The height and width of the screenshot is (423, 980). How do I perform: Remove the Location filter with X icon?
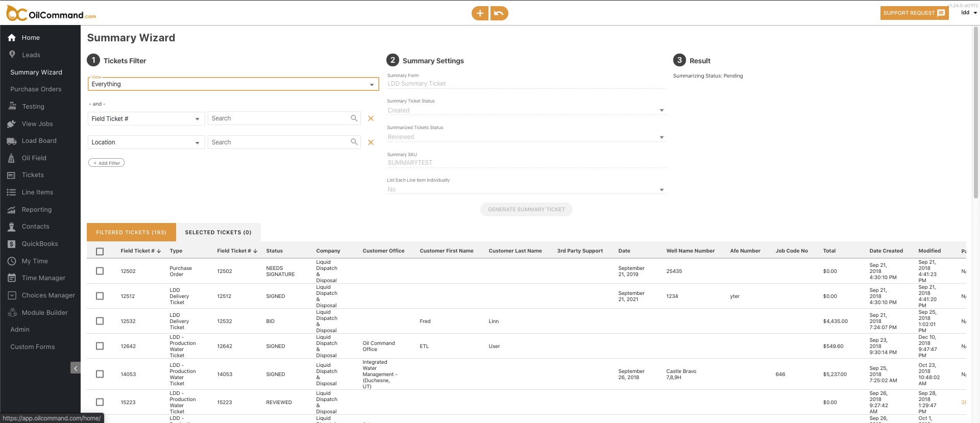(x=371, y=142)
